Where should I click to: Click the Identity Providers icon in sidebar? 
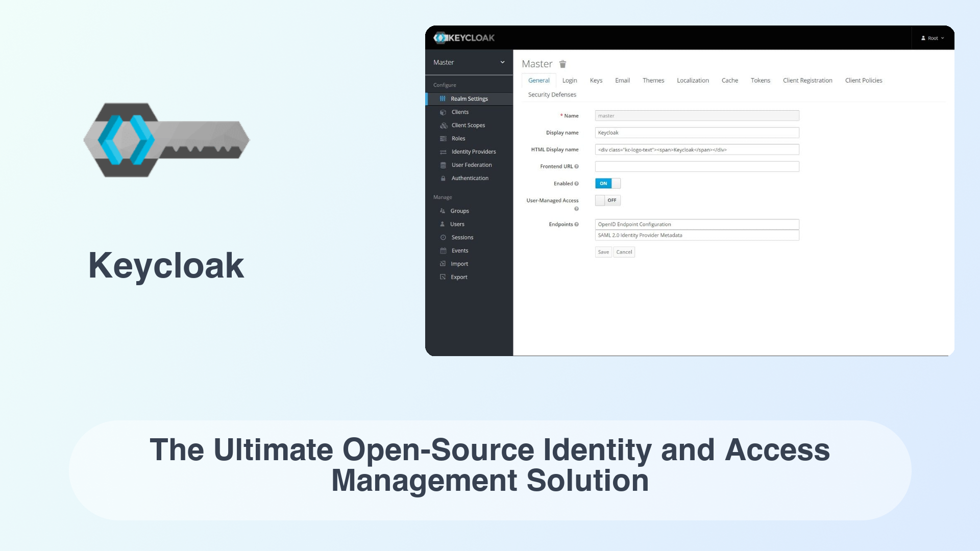[x=442, y=152]
